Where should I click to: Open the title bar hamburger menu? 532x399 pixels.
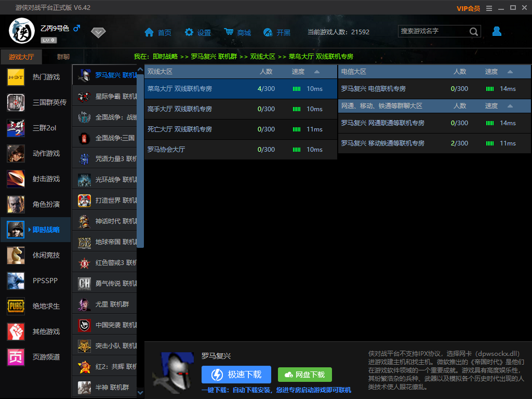[x=488, y=8]
